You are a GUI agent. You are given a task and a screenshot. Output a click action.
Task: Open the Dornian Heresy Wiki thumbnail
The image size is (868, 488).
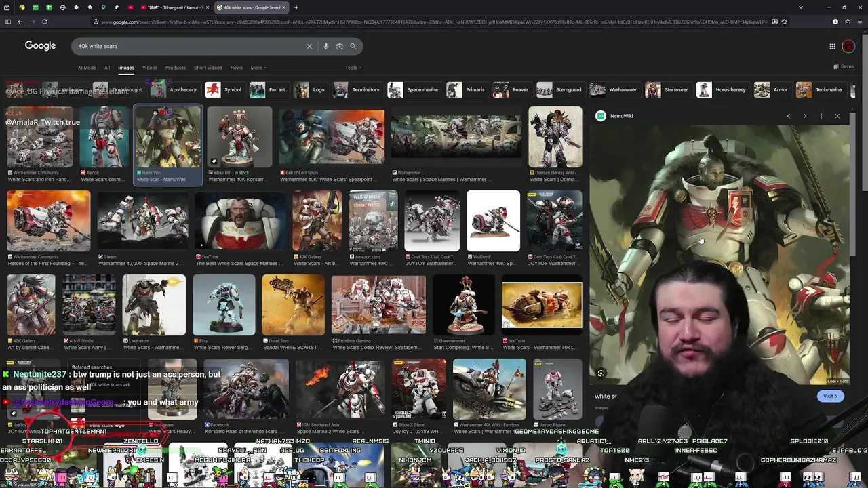[555, 137]
